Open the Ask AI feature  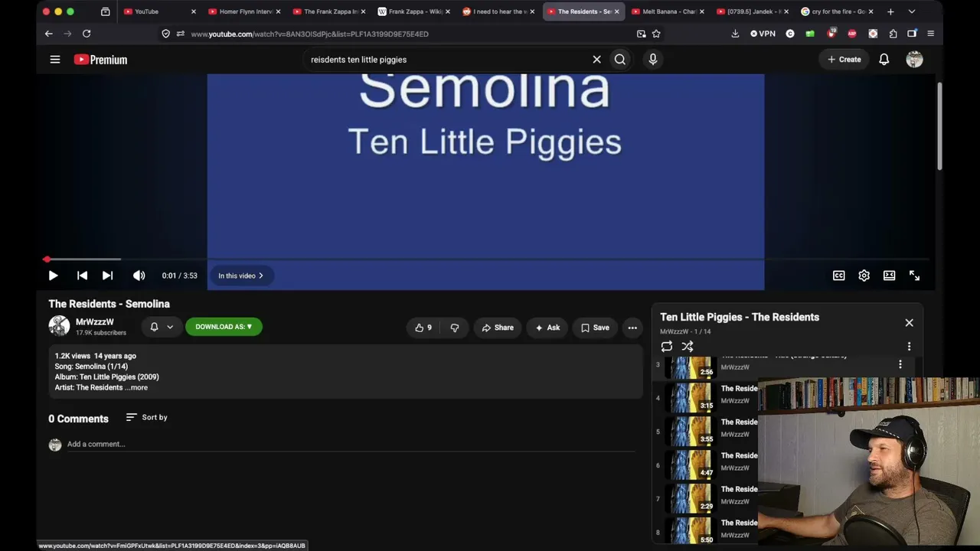pyautogui.click(x=547, y=328)
